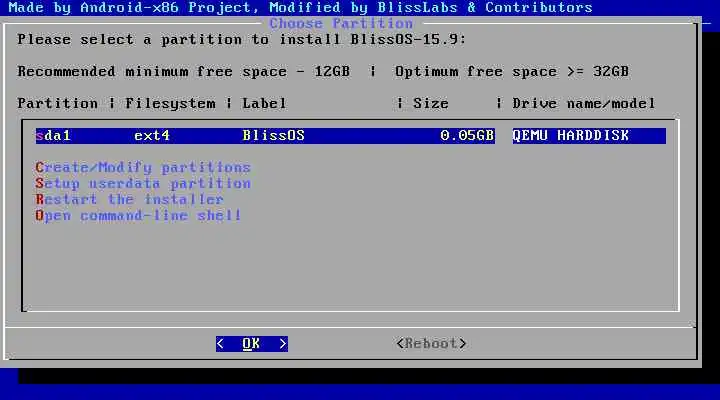The image size is (720, 400).
Task: Click the ext4 filesystem cell
Action: pyautogui.click(x=152, y=135)
